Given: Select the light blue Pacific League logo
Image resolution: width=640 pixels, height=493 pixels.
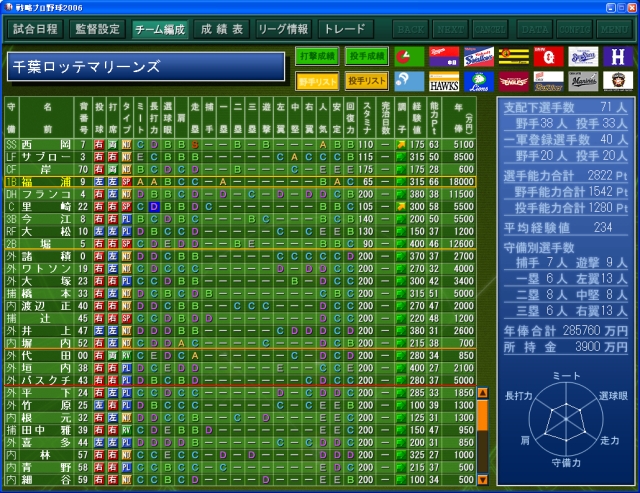Looking at the screenshot, I should pyautogui.click(x=409, y=81).
